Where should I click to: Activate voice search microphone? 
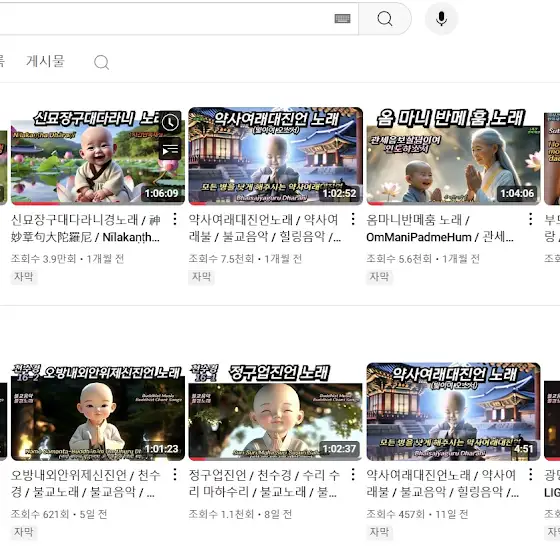point(441,19)
